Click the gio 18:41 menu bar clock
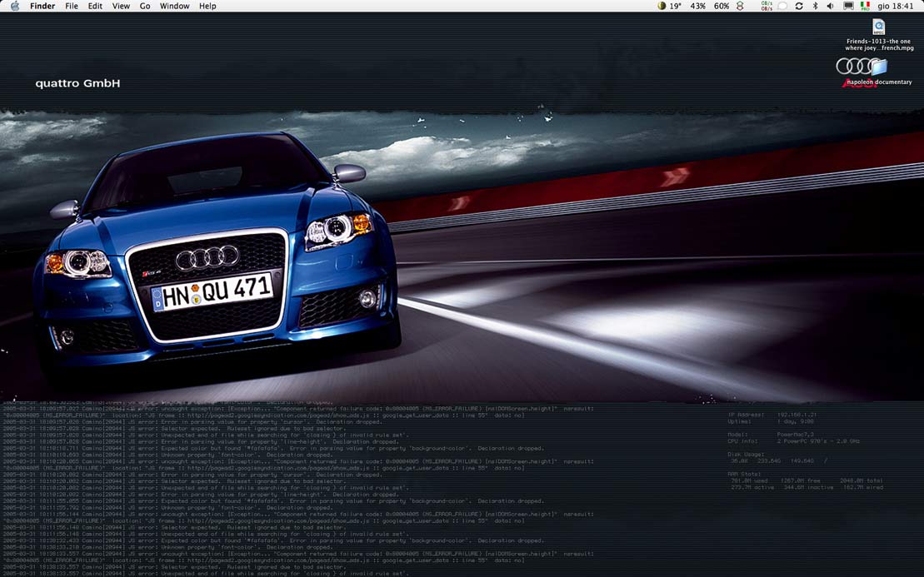The image size is (924, 577). (x=895, y=6)
